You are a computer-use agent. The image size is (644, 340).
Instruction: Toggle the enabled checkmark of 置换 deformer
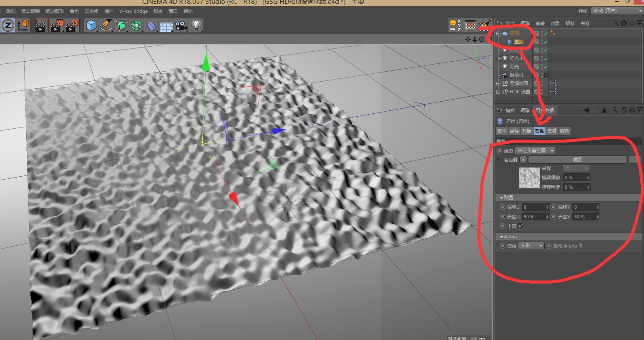click(546, 42)
